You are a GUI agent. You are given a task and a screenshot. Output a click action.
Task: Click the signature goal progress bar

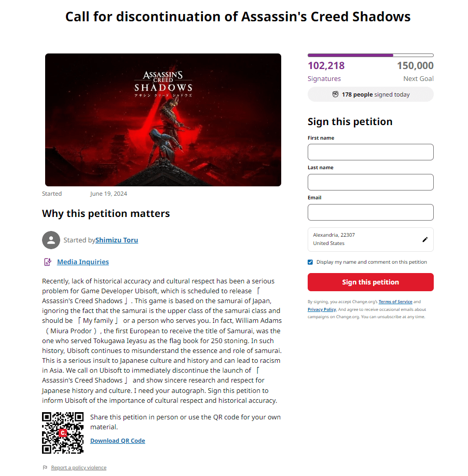click(x=370, y=55)
